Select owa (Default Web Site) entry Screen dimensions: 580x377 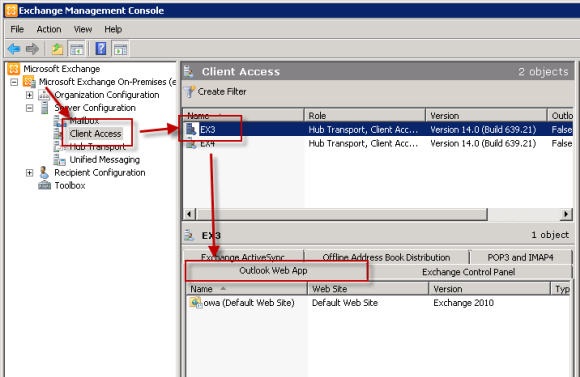[249, 303]
